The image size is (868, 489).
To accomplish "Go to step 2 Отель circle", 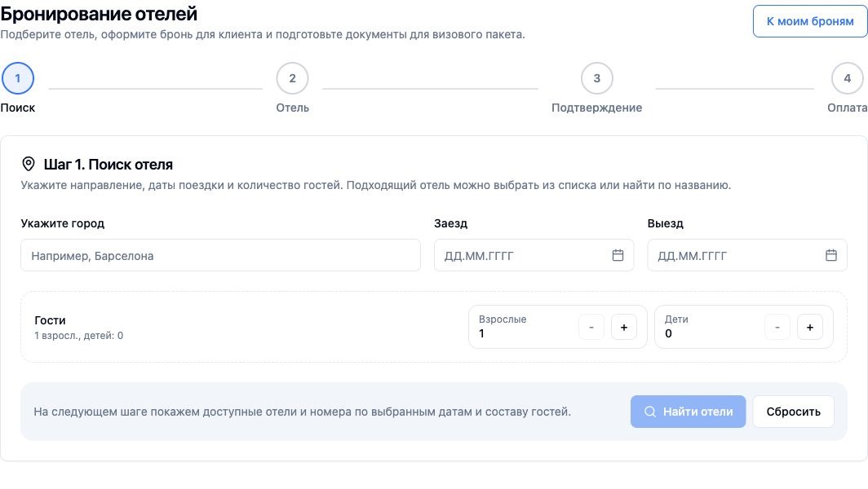I will point(292,78).
